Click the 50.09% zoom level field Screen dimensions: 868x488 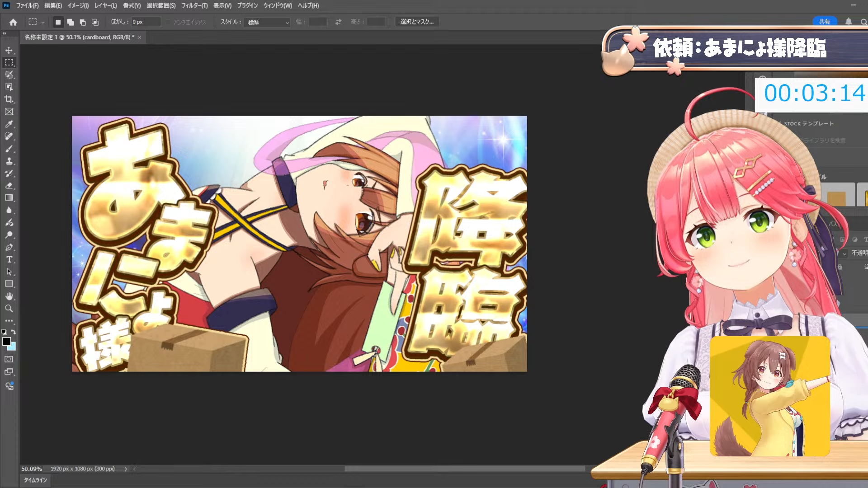(x=32, y=469)
